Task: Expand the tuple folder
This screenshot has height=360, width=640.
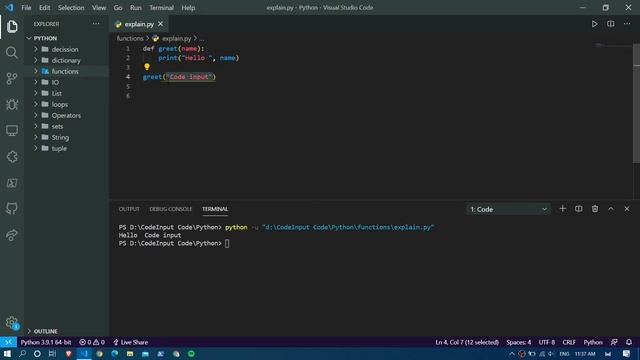Action: point(68,149)
